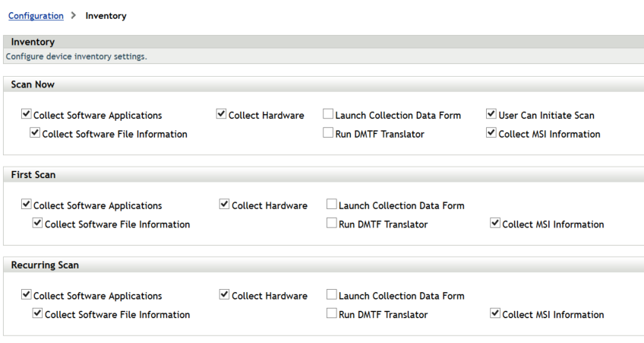
Task: Open the Configuration breadcrumb link
Action: coord(36,15)
